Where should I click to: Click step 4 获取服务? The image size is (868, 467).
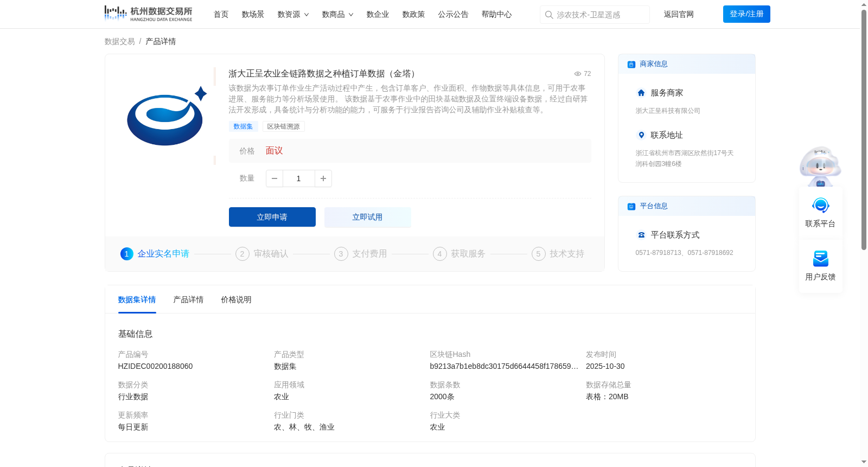(x=459, y=254)
